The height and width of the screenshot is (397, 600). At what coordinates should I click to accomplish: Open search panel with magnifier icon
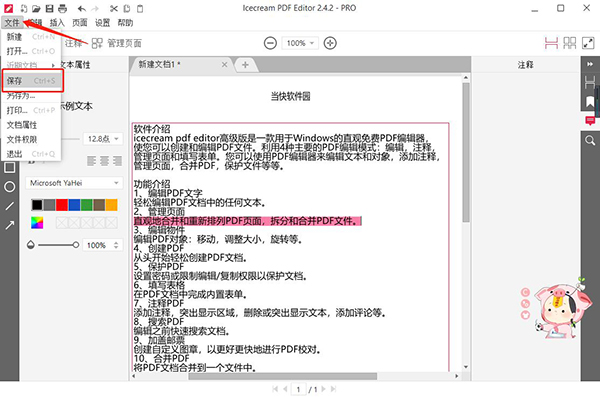point(590,140)
